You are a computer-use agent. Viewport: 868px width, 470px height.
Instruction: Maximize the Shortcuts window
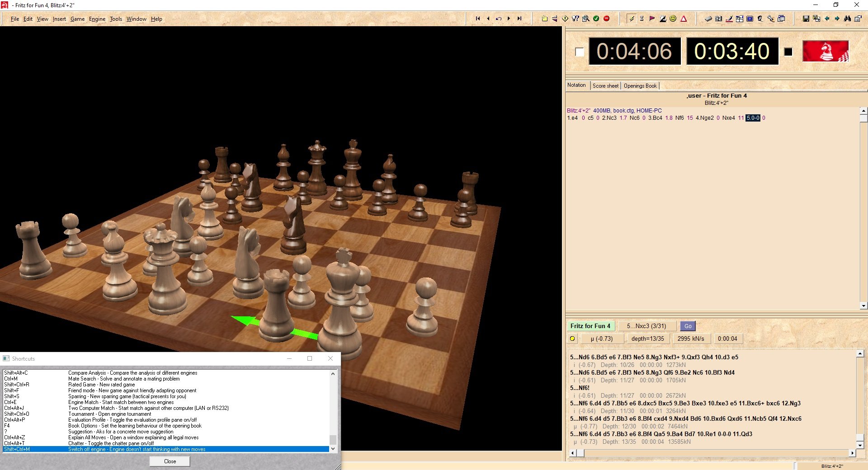pyautogui.click(x=310, y=358)
